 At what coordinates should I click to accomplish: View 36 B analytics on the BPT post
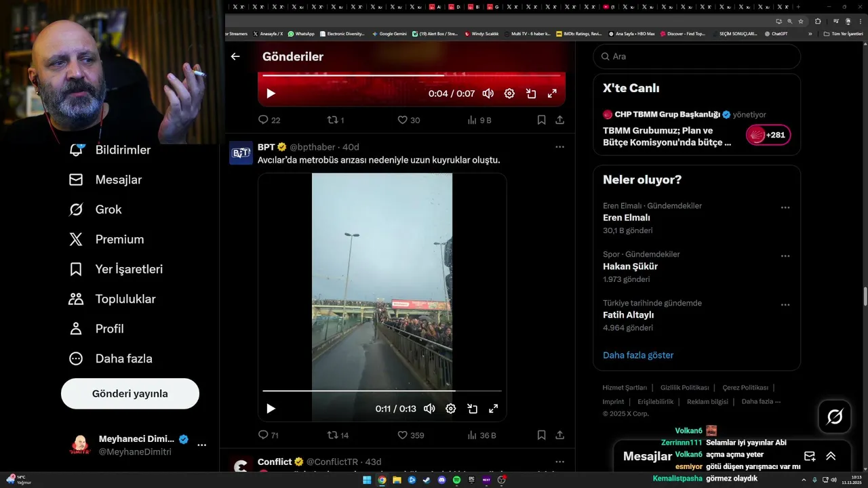coord(481,435)
